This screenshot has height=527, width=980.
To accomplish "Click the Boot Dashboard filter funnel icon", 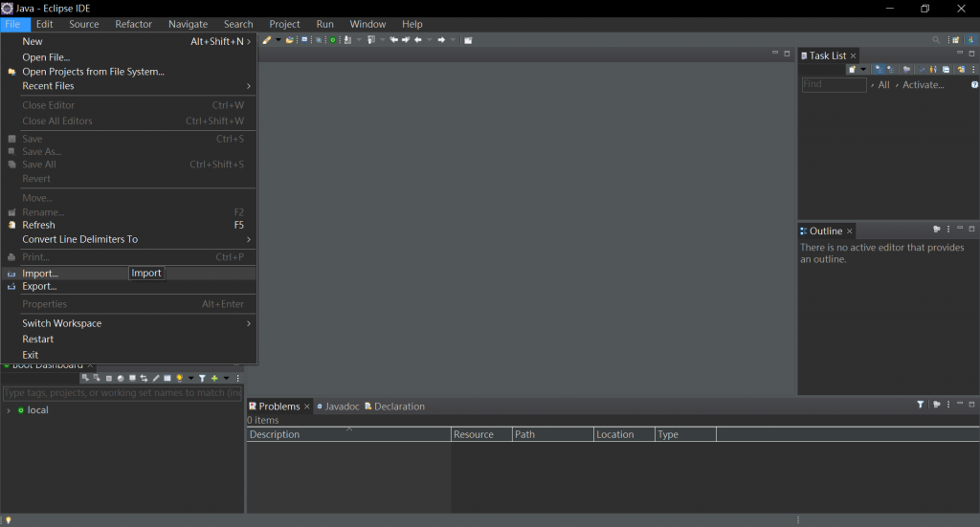I will pos(202,379).
